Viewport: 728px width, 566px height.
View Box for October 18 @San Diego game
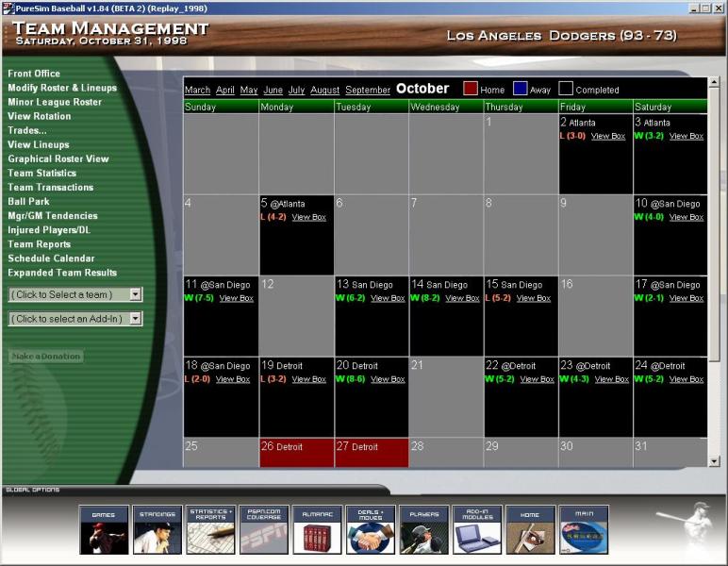[x=233, y=379]
